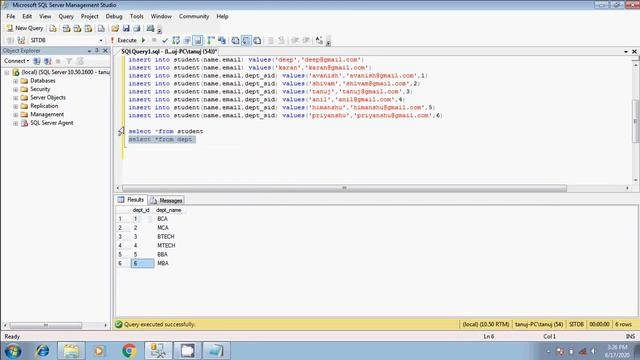Open a Database Engine Query from toolbar
The image size is (640, 360).
coord(53,28)
